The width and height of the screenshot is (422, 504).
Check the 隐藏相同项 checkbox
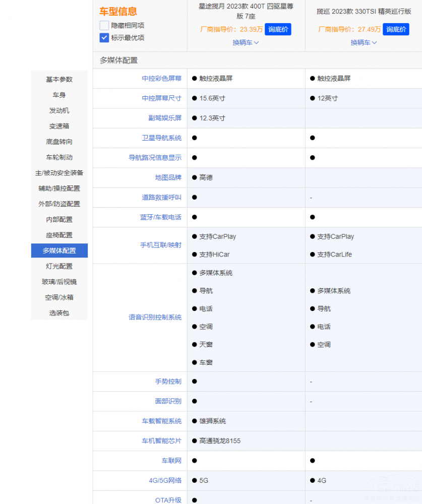point(104,25)
